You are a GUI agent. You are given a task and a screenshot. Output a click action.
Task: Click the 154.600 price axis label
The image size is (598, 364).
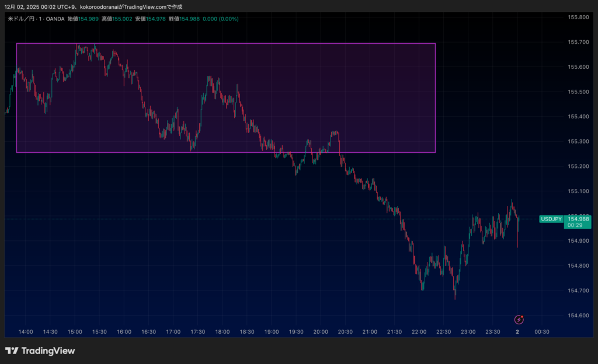pos(577,316)
